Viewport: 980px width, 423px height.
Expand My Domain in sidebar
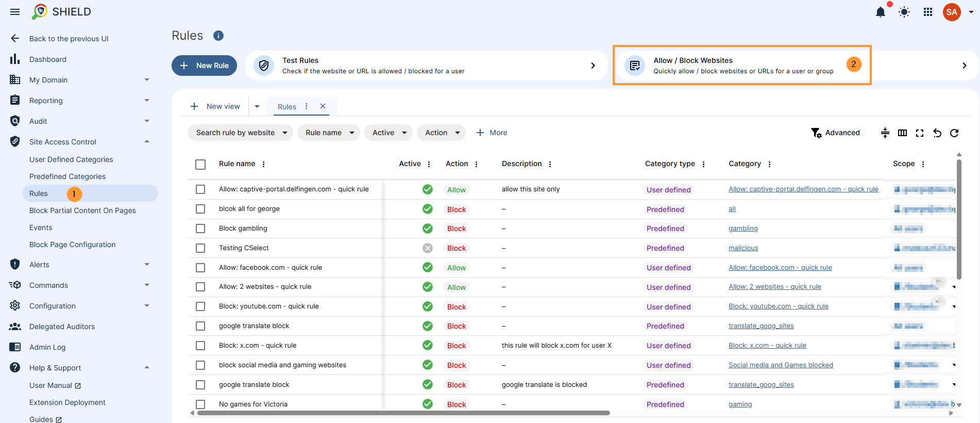point(147,79)
